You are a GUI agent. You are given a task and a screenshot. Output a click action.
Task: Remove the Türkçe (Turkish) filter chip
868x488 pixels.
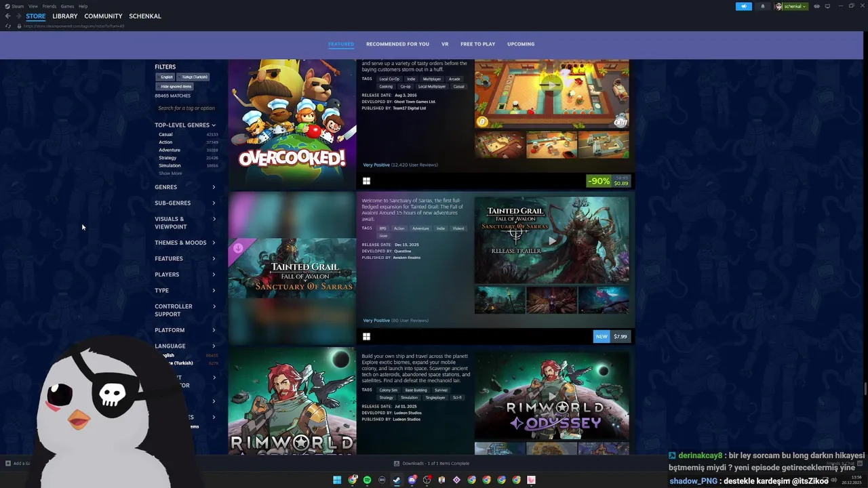194,77
